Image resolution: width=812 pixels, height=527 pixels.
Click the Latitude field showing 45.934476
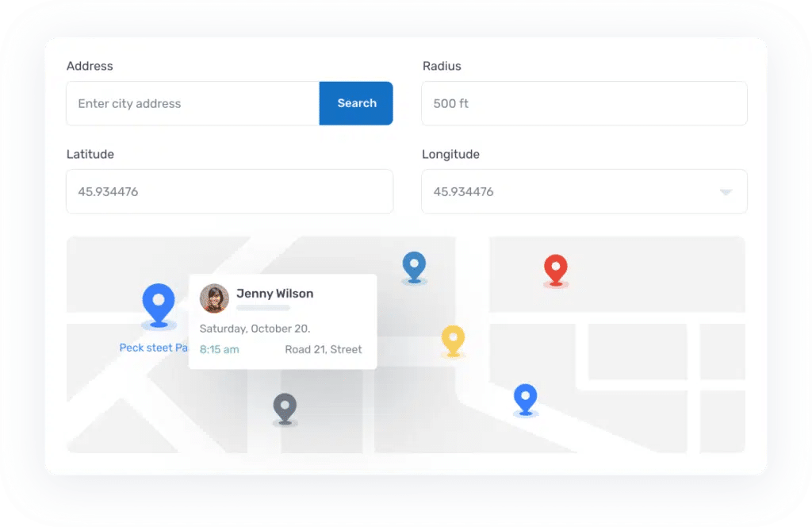[x=229, y=191]
